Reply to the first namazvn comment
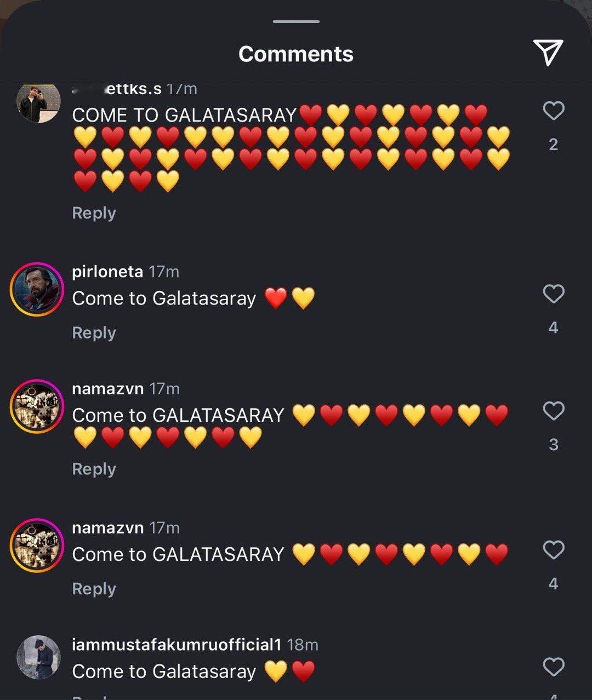Viewport: 592px width, 700px height. click(94, 469)
